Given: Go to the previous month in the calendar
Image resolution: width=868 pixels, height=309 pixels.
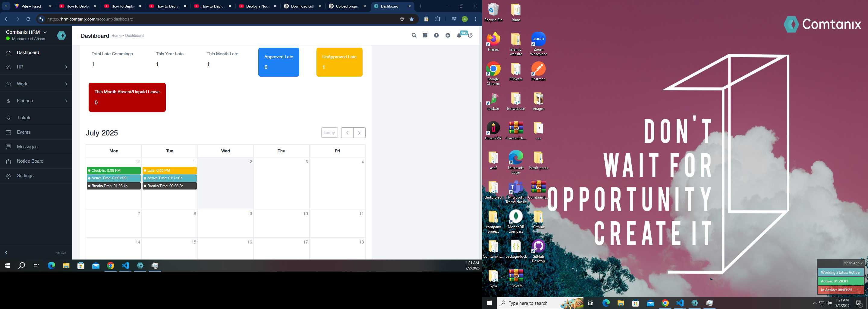Looking at the screenshot, I should coord(347,132).
